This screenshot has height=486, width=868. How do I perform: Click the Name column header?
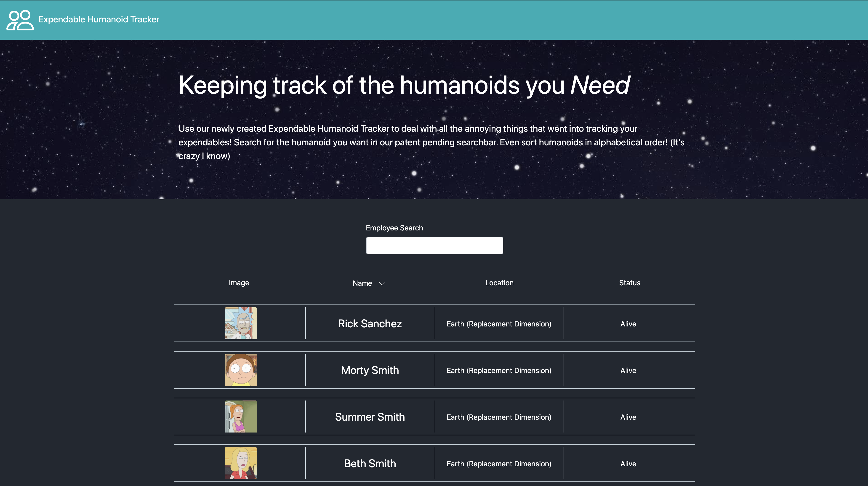click(x=362, y=283)
